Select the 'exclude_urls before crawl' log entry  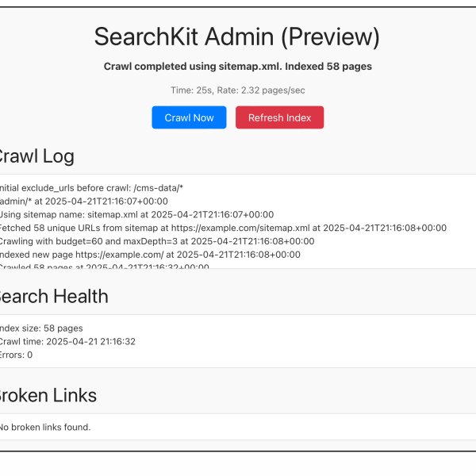[91, 188]
